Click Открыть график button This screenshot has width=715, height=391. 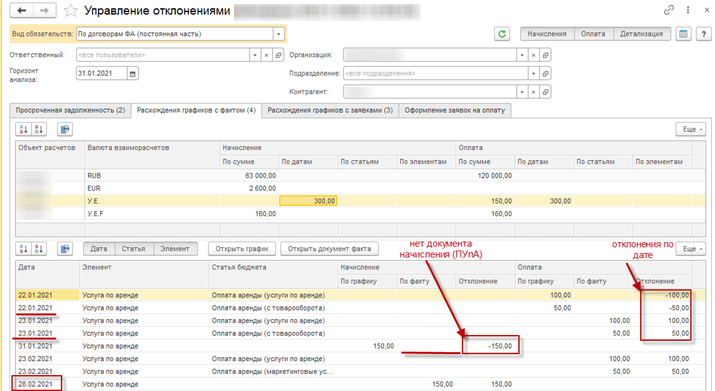[x=242, y=249]
